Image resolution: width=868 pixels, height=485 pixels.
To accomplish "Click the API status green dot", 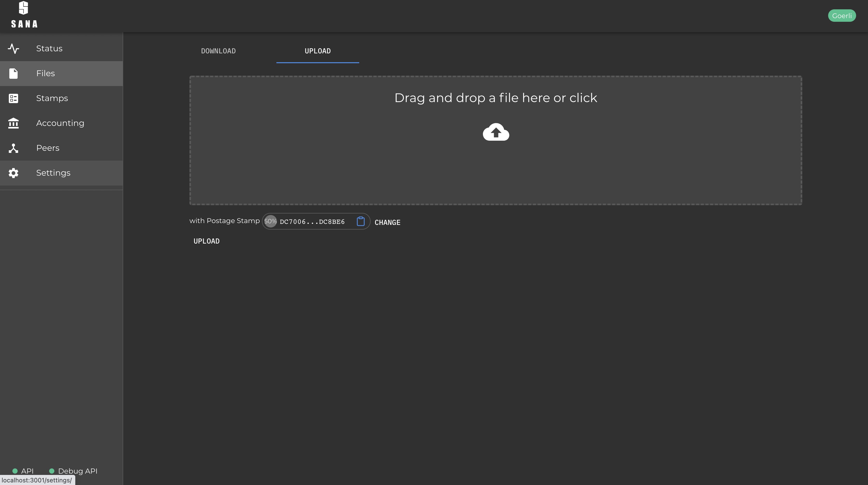I will [x=15, y=471].
